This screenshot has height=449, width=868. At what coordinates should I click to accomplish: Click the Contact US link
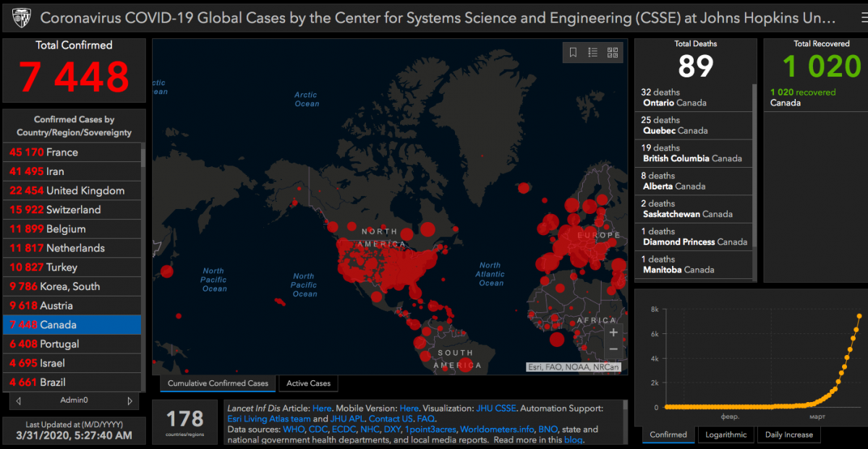pos(391,419)
